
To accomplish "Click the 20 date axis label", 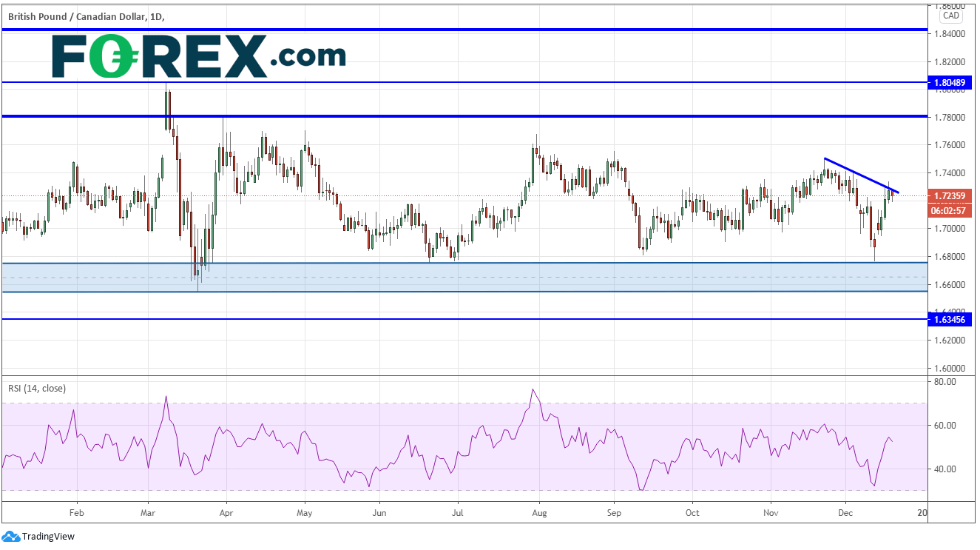I will [922, 512].
